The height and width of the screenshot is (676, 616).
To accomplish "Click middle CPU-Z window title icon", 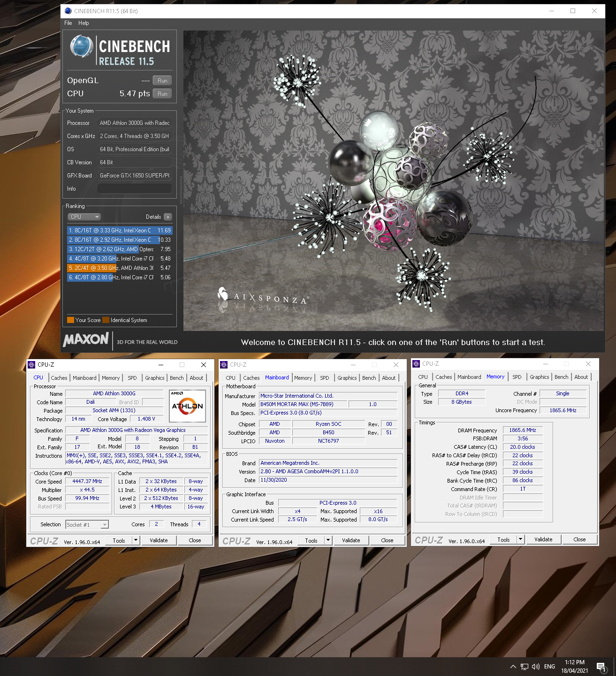I will [224, 365].
